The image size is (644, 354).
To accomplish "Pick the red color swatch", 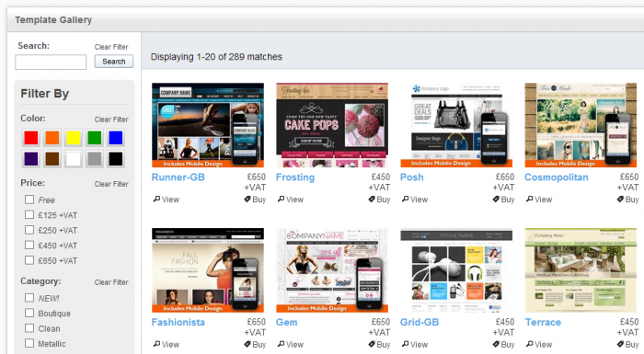I will point(30,138).
